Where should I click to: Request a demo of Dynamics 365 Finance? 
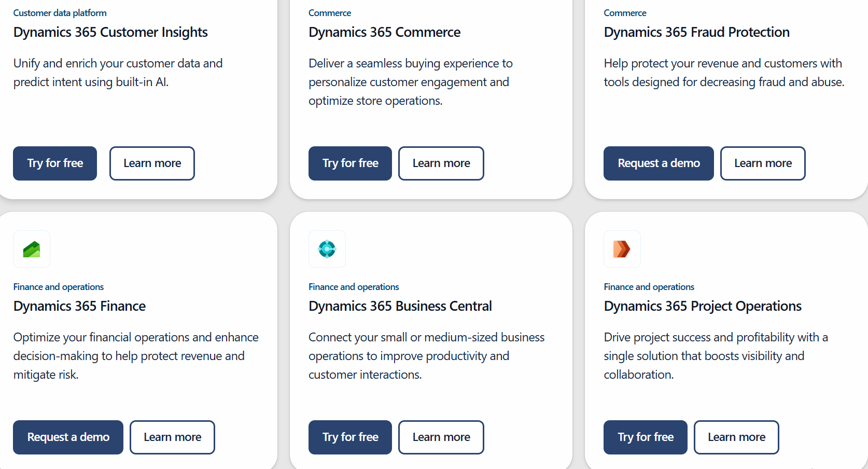[68, 437]
